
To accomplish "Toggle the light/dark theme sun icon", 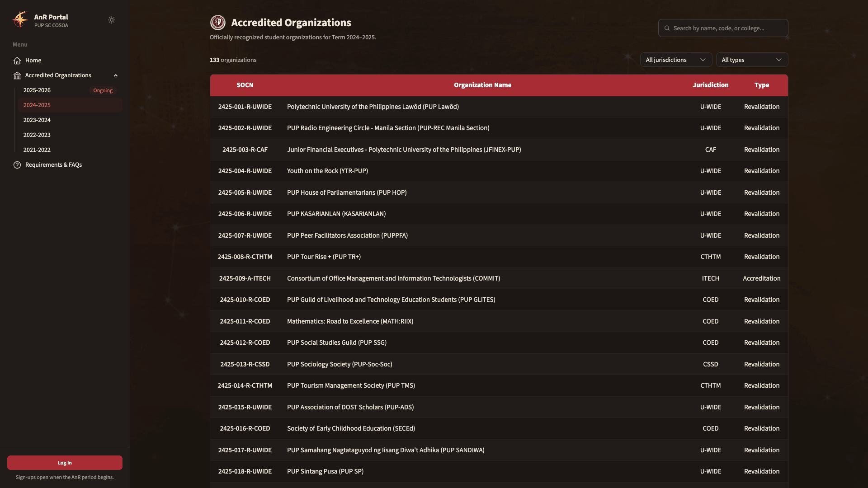I will 112,20.
